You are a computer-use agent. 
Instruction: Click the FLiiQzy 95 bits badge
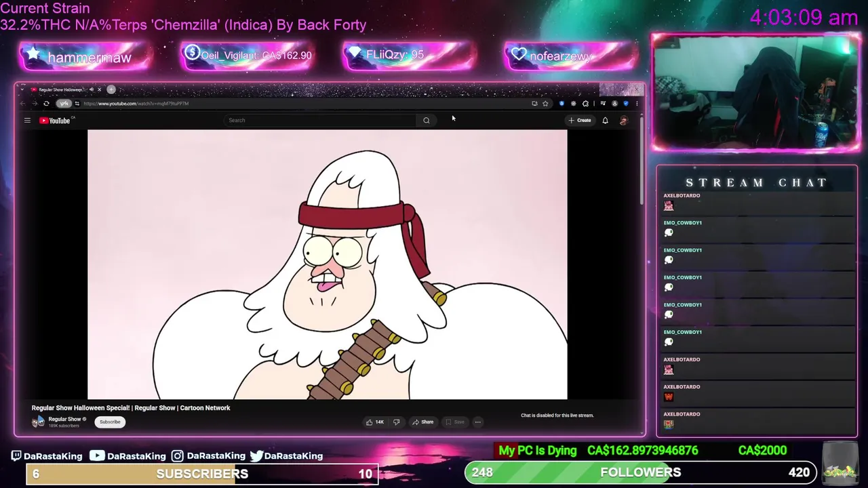[410, 55]
